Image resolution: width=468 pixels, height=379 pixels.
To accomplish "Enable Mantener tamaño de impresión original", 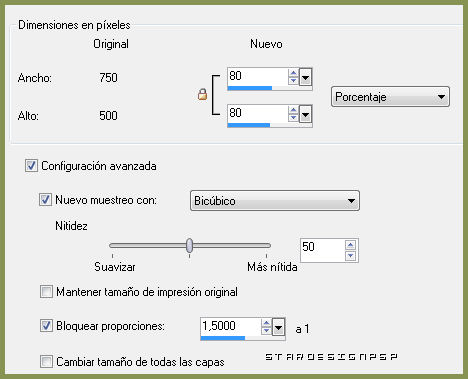I will pos(46,292).
